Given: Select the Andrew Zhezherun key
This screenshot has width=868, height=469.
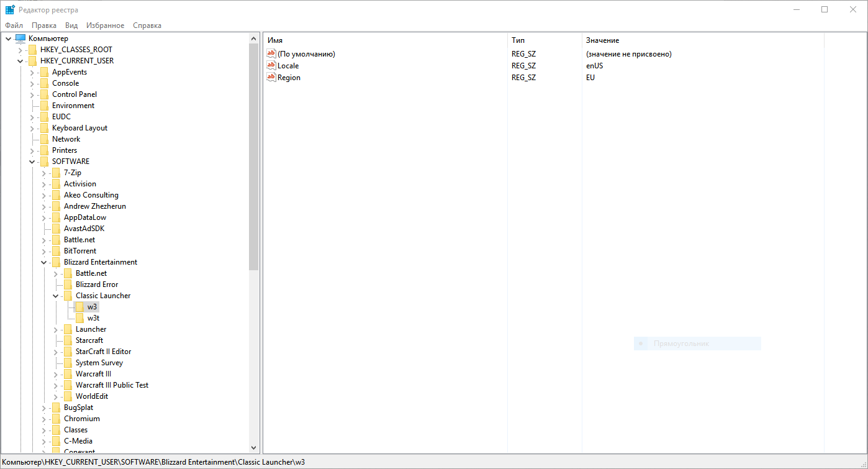Looking at the screenshot, I should (95, 206).
